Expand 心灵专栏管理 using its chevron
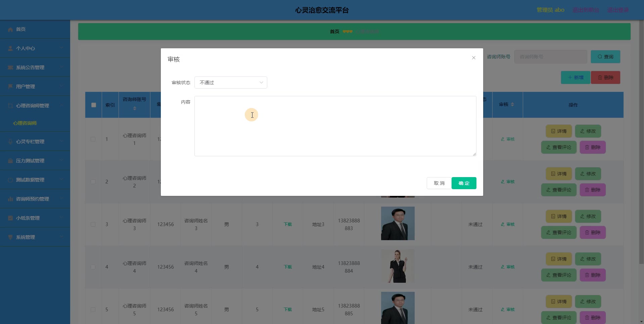644x324 pixels. click(61, 142)
